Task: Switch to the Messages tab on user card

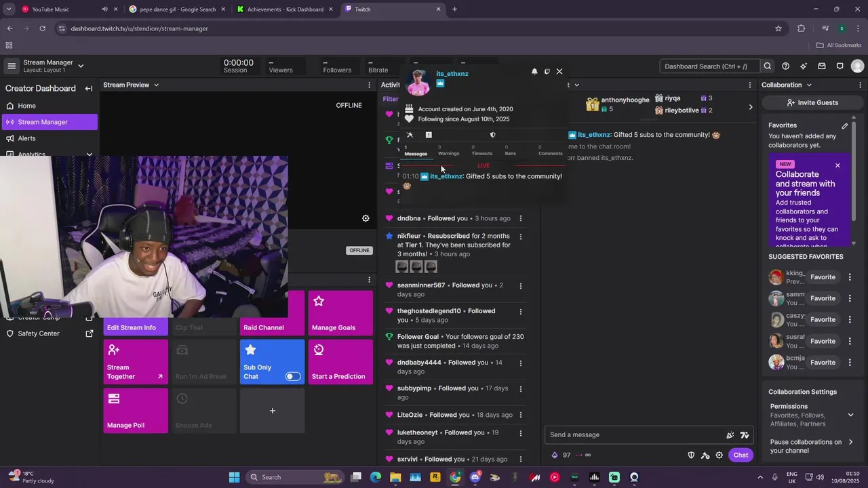Action: pyautogui.click(x=416, y=150)
